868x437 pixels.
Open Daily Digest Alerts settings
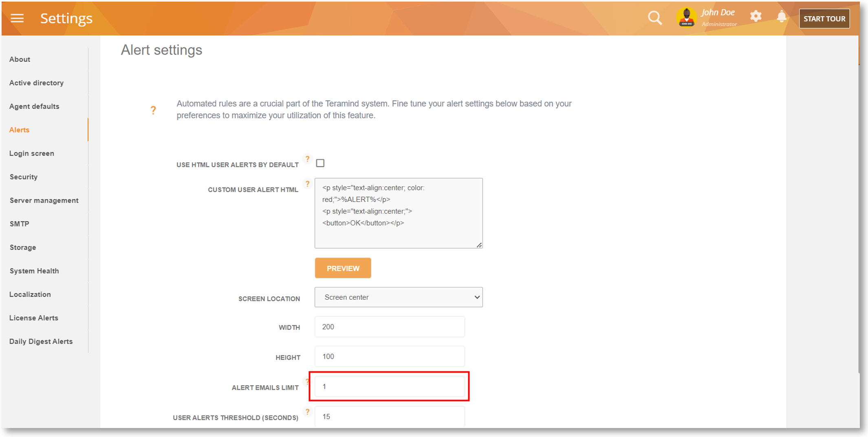41,342
